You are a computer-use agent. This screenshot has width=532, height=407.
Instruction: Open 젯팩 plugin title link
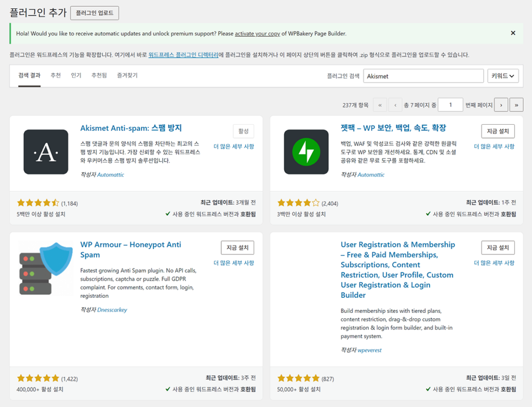[394, 128]
